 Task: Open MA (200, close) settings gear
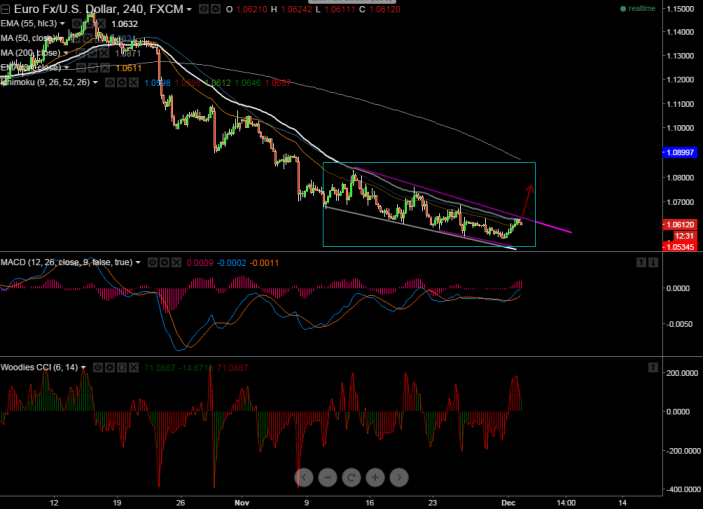point(92,53)
